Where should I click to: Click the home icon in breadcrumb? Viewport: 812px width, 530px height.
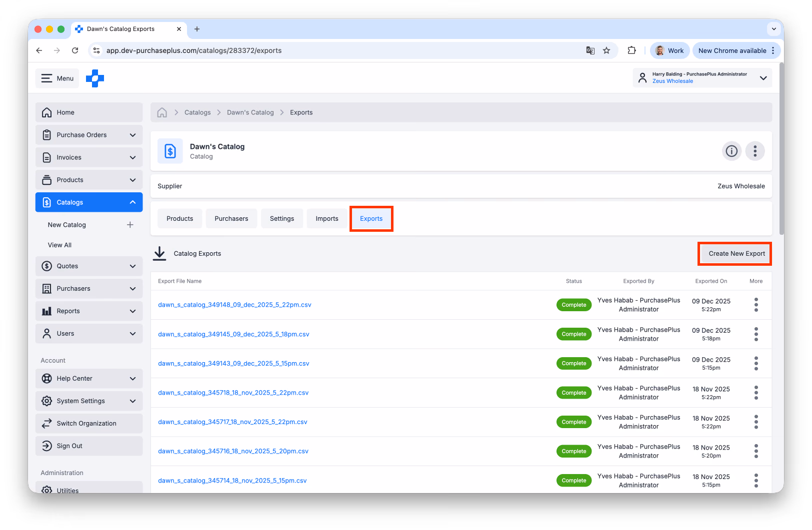[162, 112]
